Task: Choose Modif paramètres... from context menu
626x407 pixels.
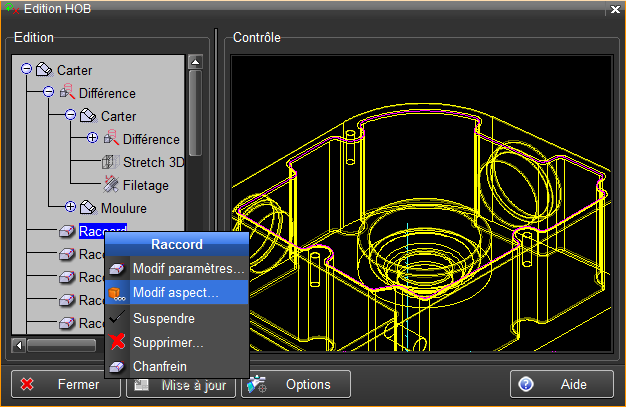Action: pos(188,269)
